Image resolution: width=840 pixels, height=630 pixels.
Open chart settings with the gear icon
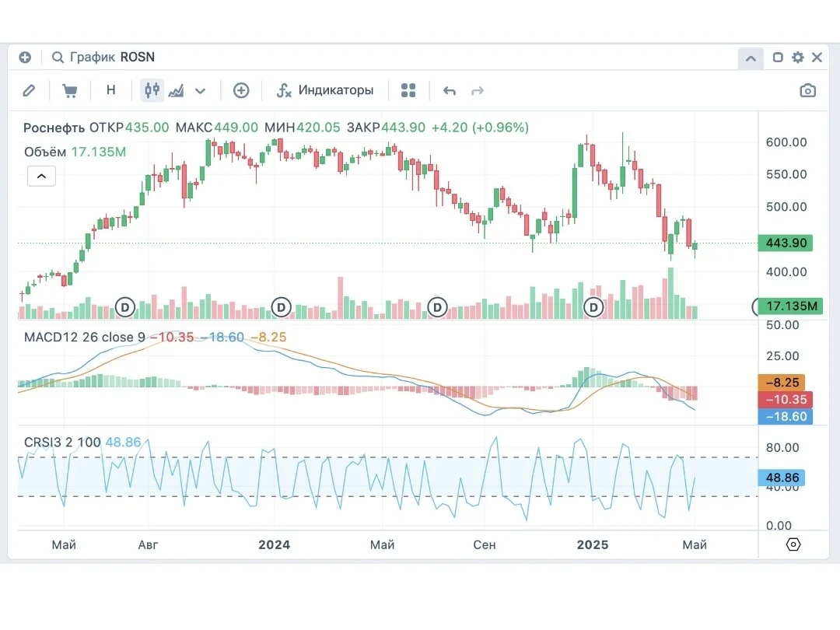click(x=798, y=58)
